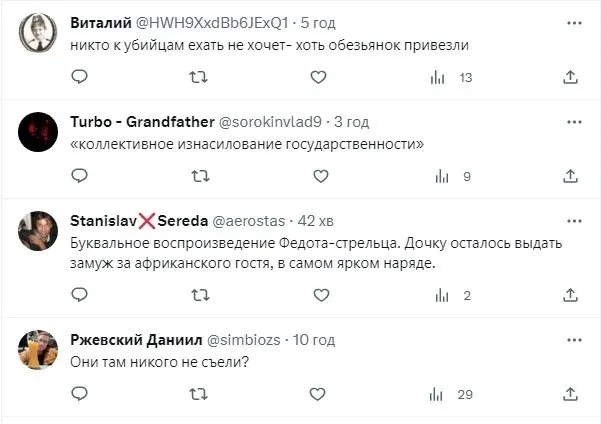The width and height of the screenshot is (601, 424).
Task: Like Stanislav Sereda's comment
Action: (x=319, y=295)
